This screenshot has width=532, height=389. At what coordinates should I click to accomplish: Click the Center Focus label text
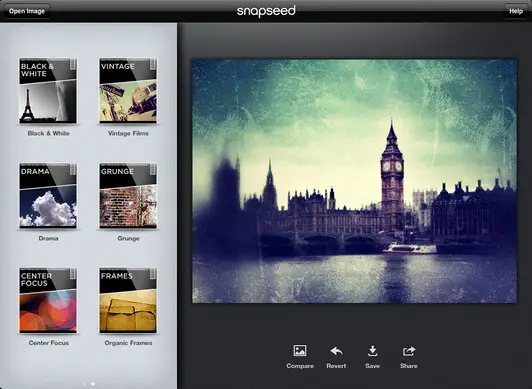click(x=49, y=343)
